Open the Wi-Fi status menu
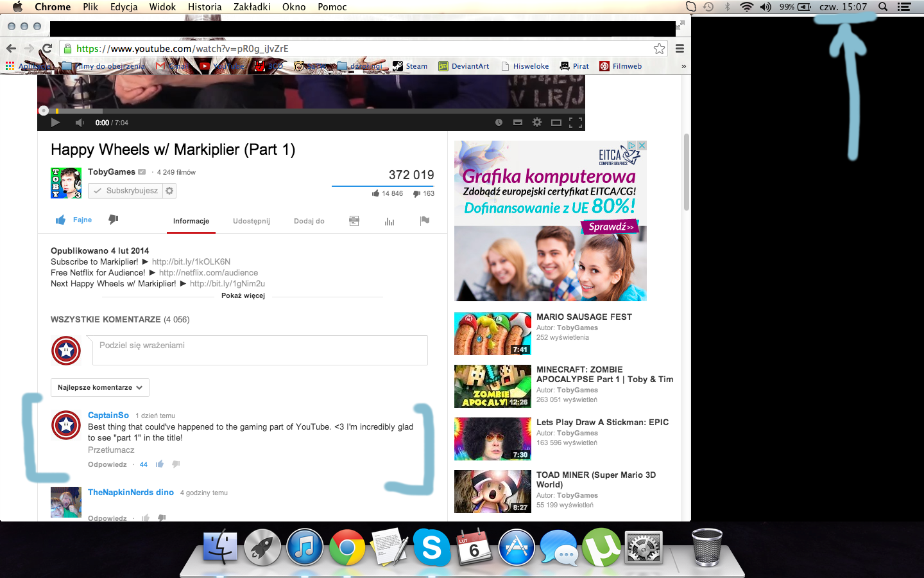 746,7
